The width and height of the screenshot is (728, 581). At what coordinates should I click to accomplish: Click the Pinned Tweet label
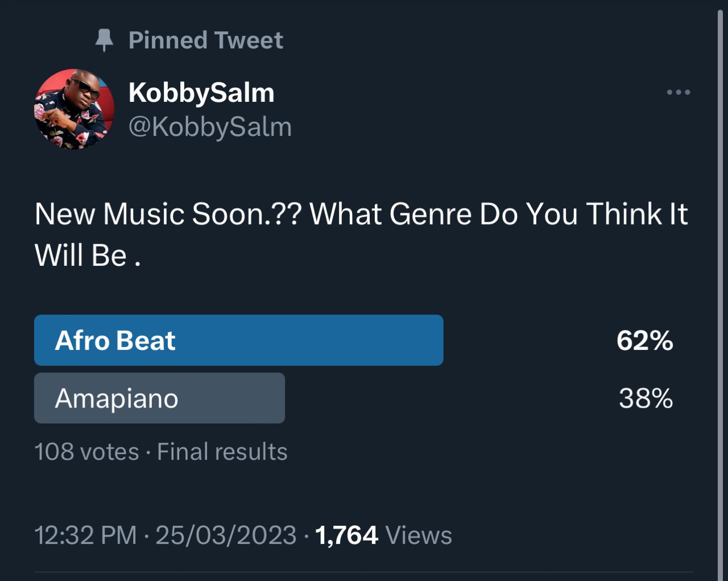[x=205, y=40]
